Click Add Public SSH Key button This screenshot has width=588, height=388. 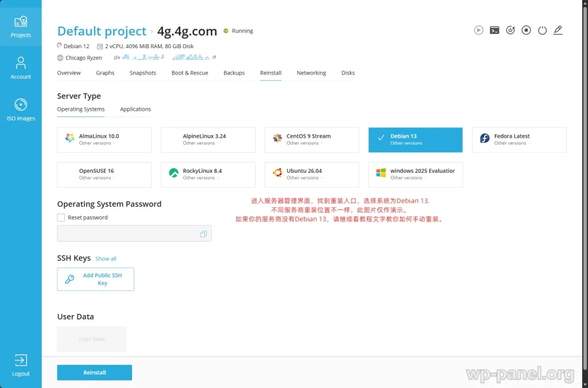pos(96,280)
